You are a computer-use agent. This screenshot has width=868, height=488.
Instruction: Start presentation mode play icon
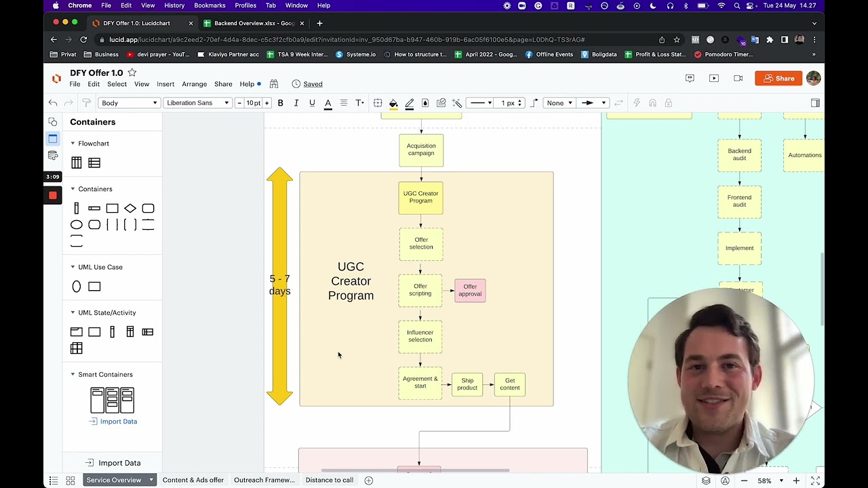coord(714,79)
